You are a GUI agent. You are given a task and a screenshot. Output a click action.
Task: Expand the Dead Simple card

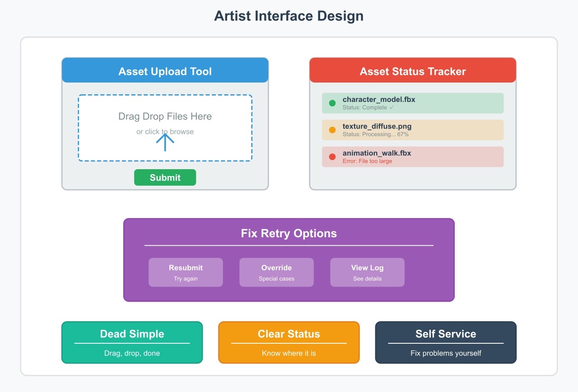[132, 342]
